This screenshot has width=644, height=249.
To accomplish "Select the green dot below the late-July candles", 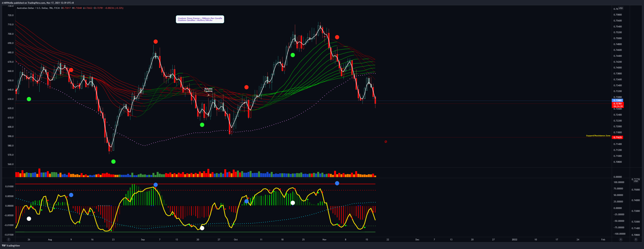I will [x=29, y=99].
